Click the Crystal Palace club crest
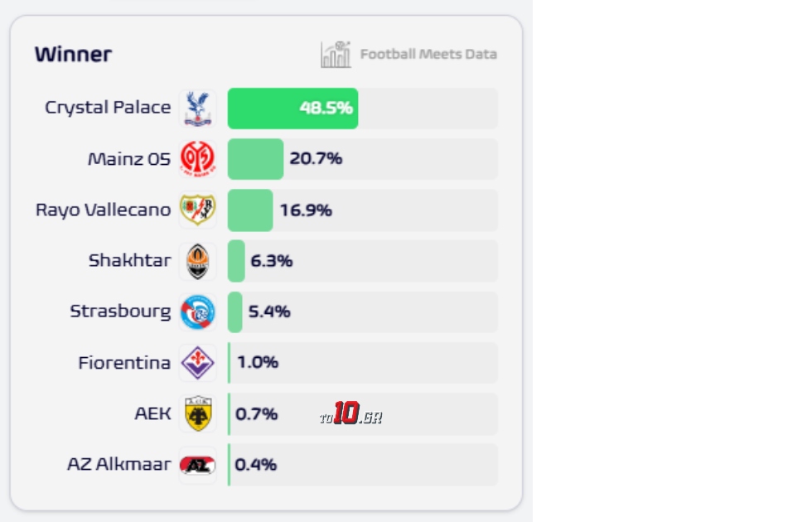Image resolution: width=812 pixels, height=522 pixels. pyautogui.click(x=197, y=109)
